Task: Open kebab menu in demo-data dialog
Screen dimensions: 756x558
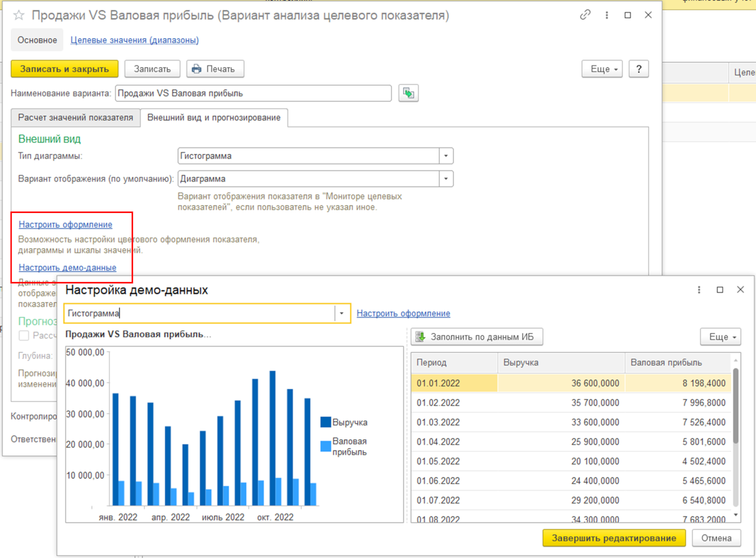Action: 699,290
